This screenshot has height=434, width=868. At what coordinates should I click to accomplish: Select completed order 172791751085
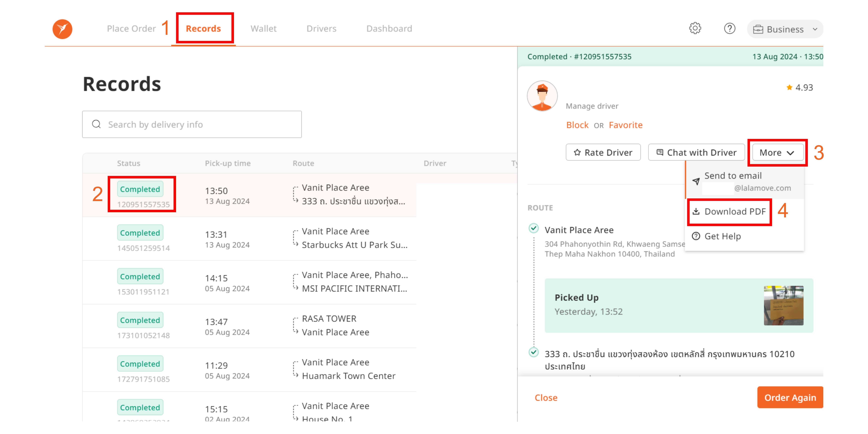tap(249, 370)
